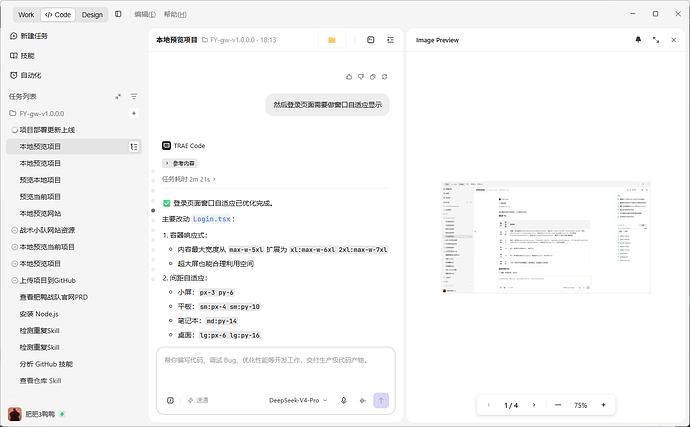The image size is (690, 427).
Task: Expand the 本地预览项目 group below 本地预览当前项目
Action: click(x=15, y=264)
